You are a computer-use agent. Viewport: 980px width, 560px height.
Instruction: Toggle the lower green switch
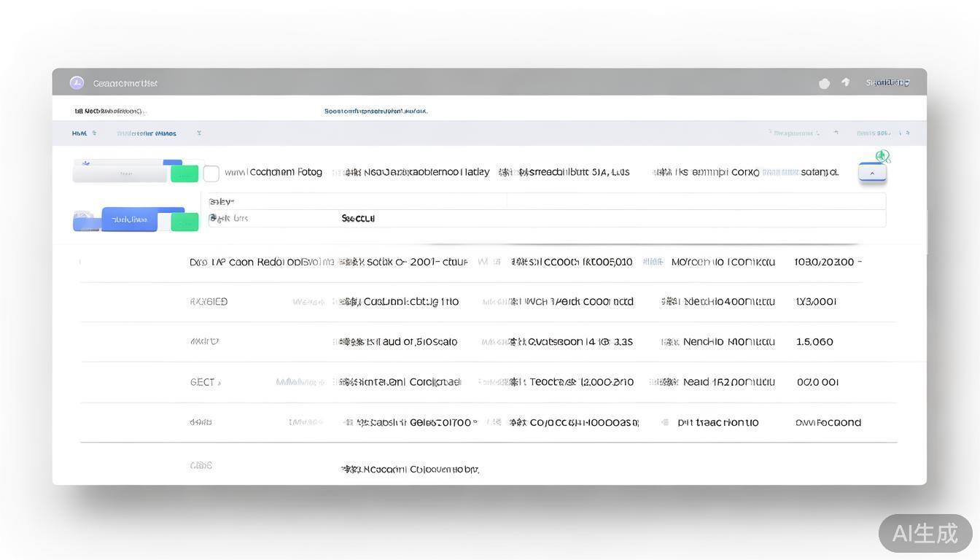(184, 222)
